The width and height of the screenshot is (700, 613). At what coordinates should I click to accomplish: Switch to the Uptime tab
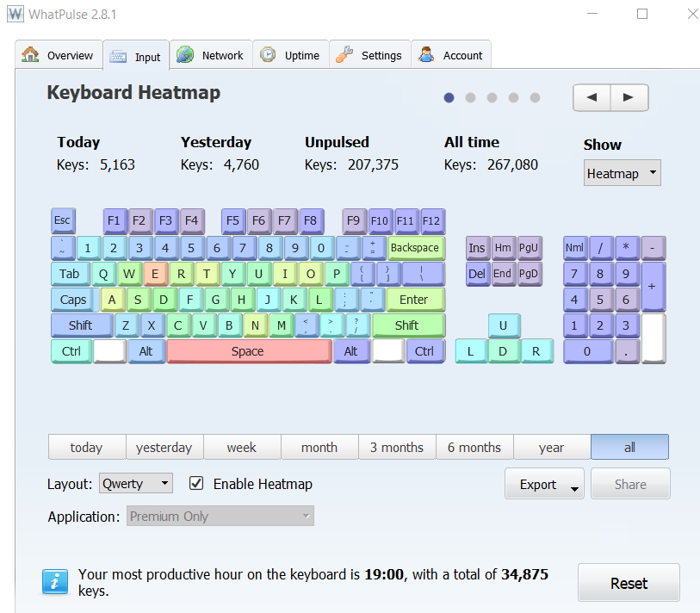(x=291, y=55)
